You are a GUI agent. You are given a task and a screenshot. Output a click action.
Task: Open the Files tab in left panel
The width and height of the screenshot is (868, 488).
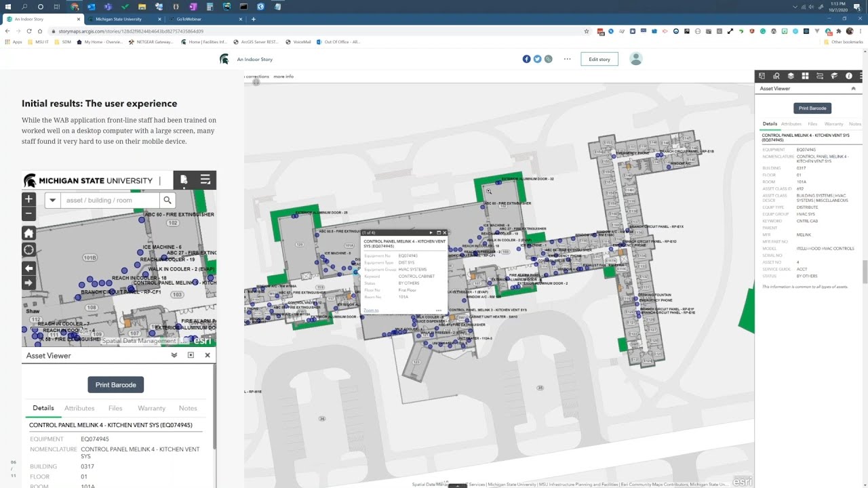[x=115, y=408]
